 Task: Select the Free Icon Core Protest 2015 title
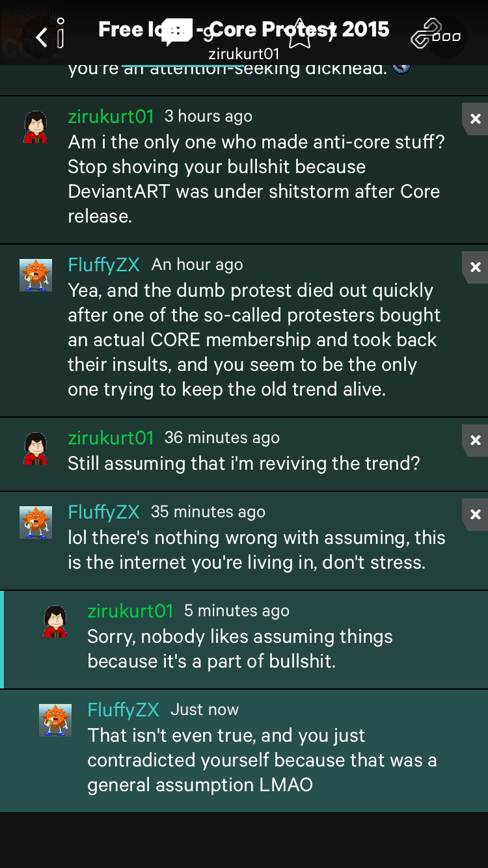click(x=244, y=29)
